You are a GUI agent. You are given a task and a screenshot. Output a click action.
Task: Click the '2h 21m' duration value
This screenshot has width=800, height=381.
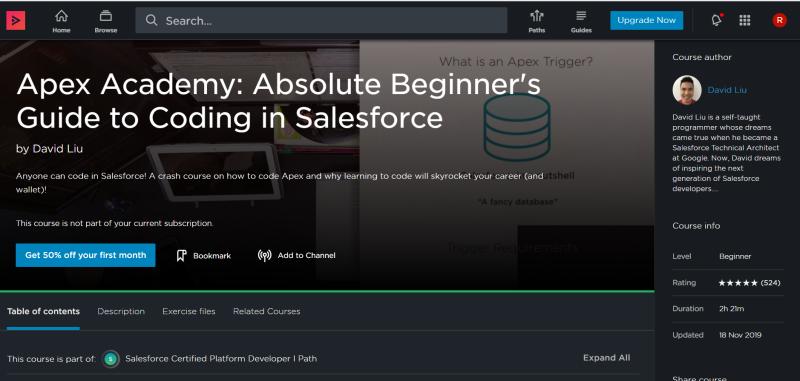[732, 309]
